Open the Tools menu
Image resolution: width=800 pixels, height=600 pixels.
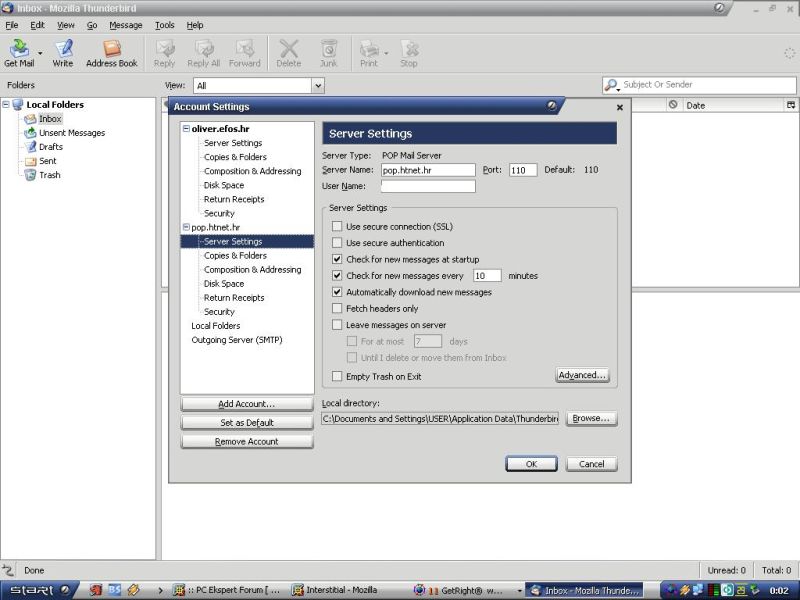click(164, 25)
